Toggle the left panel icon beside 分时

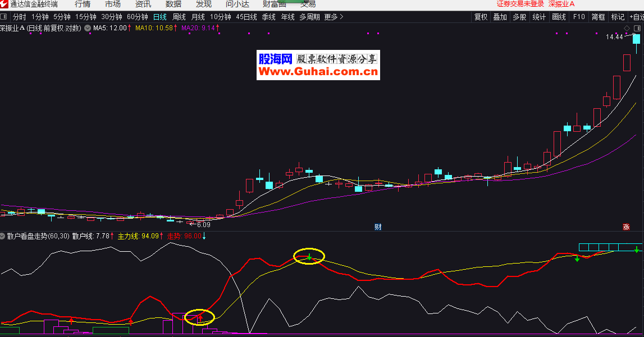(x=4, y=17)
